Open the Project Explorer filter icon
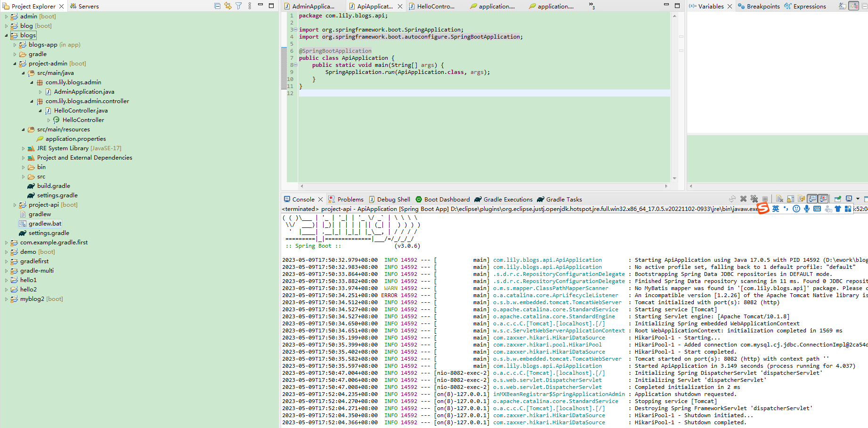 tap(239, 6)
